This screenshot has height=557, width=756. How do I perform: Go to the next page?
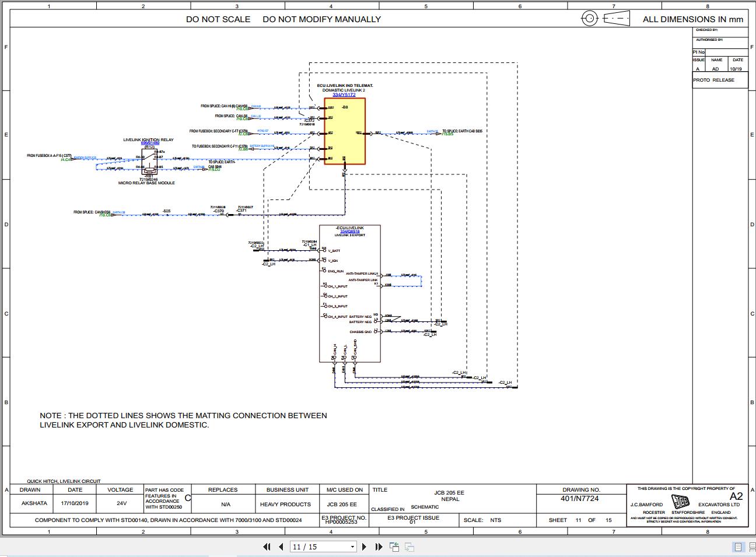coord(365,547)
